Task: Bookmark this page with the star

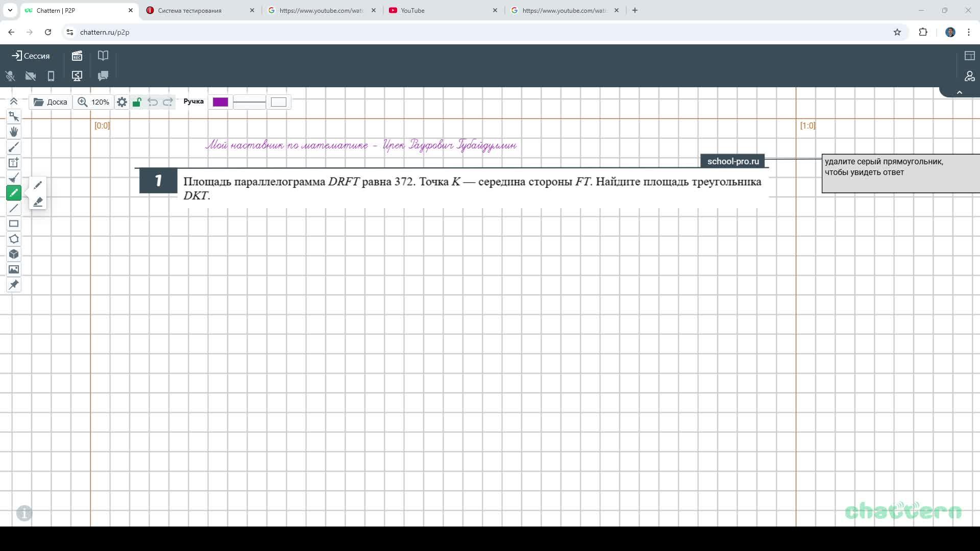Action: [897, 32]
